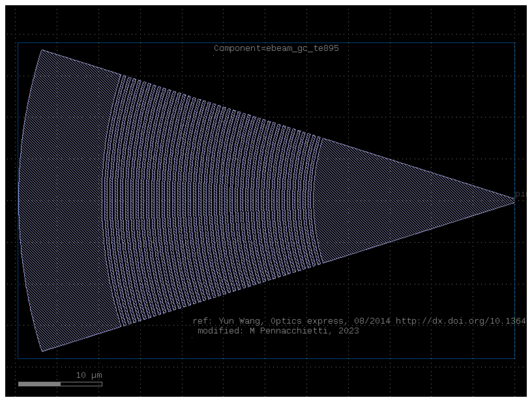Select the grating coupler curved teeth region

pos(212,200)
